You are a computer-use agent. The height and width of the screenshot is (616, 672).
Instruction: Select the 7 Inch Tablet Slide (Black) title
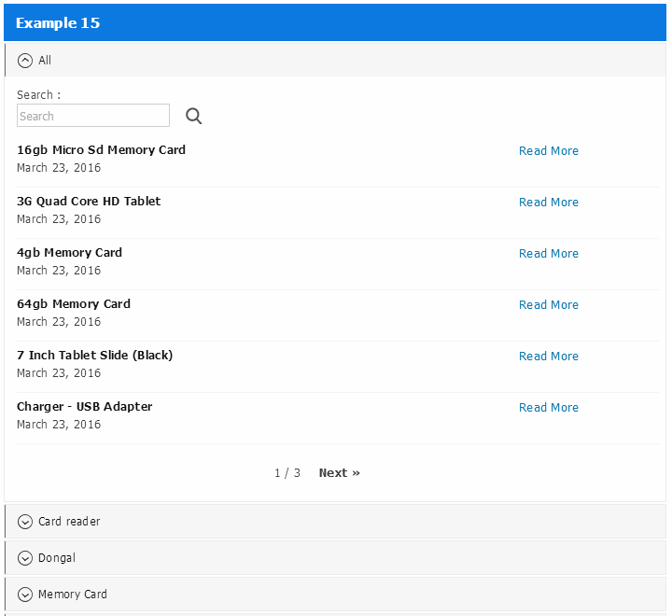coord(94,356)
